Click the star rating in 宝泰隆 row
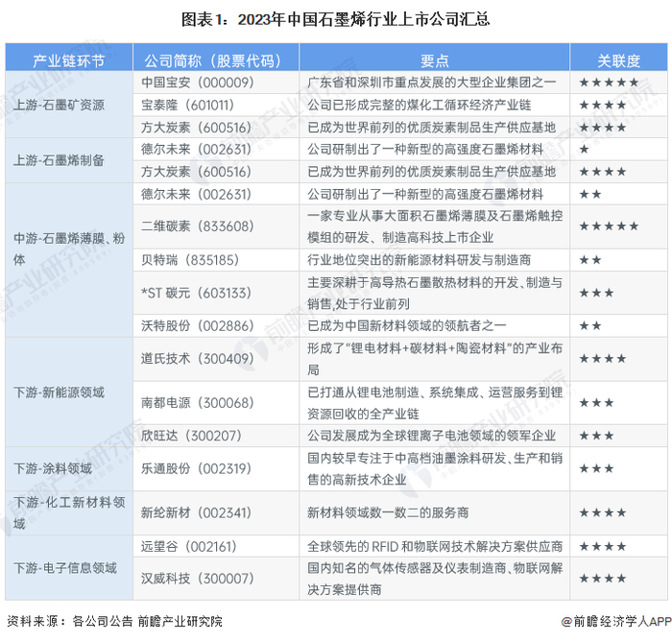 tap(603, 105)
